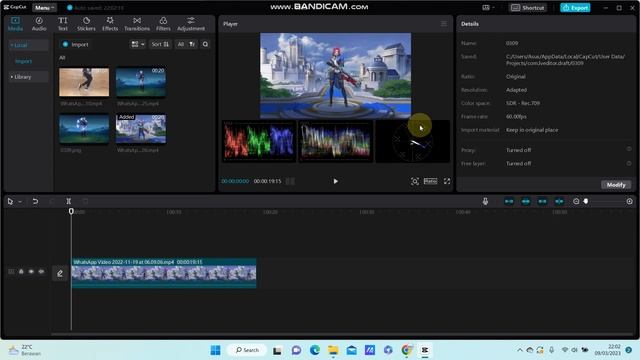Click the record voiceover microphone icon
Image resolution: width=640 pixels, height=360 pixels.
click(485, 201)
